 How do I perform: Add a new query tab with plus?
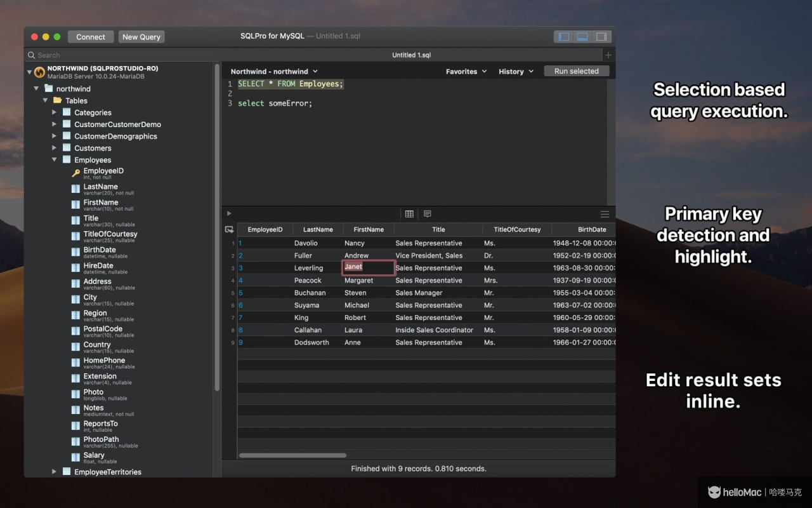point(608,55)
